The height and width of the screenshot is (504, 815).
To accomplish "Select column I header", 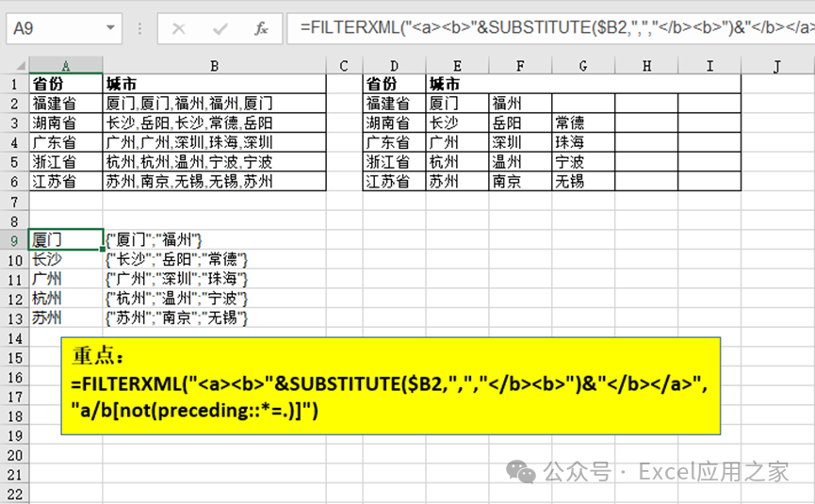I will pos(709,66).
